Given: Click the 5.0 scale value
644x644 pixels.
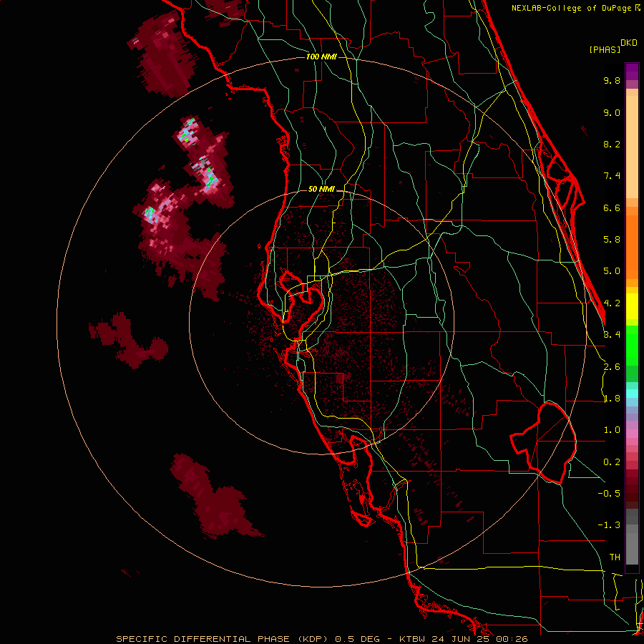Looking at the screenshot, I should (x=612, y=271).
